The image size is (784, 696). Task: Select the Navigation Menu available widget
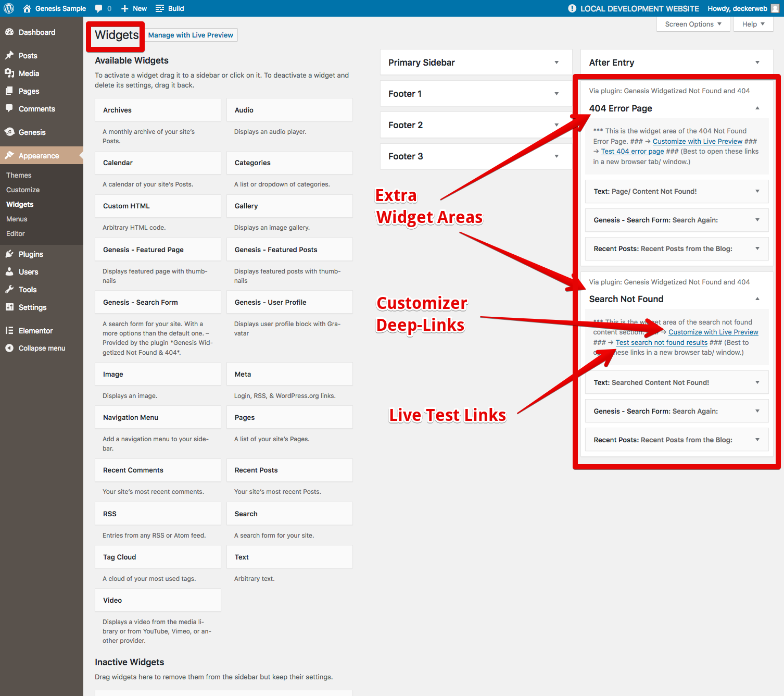(x=158, y=417)
